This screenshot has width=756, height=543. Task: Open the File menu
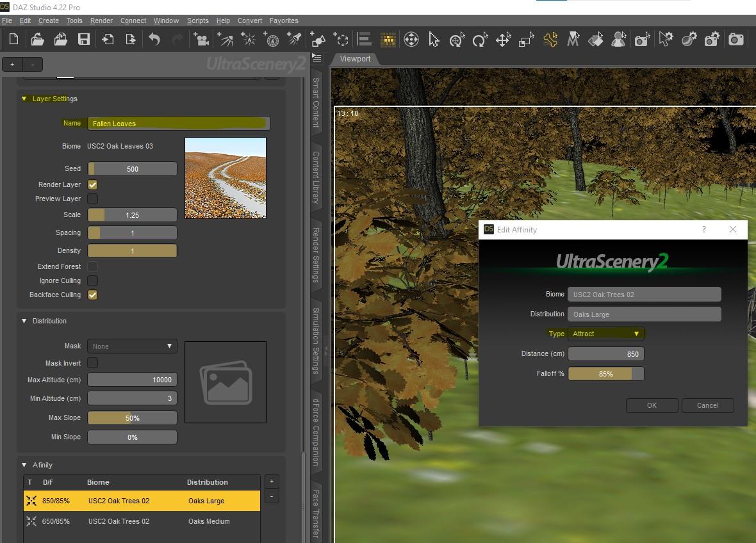pyautogui.click(x=7, y=20)
